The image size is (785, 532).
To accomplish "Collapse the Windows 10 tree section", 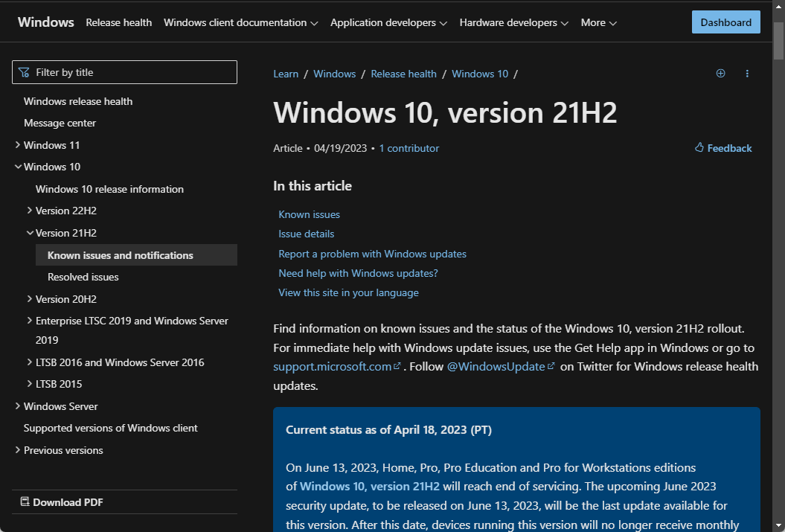I will (x=18, y=166).
